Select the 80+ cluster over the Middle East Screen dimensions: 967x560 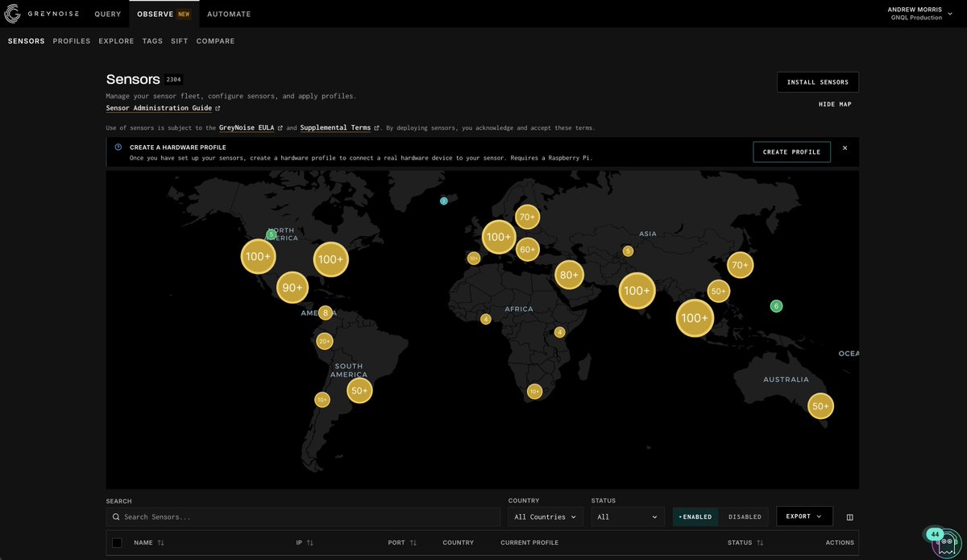coord(569,276)
